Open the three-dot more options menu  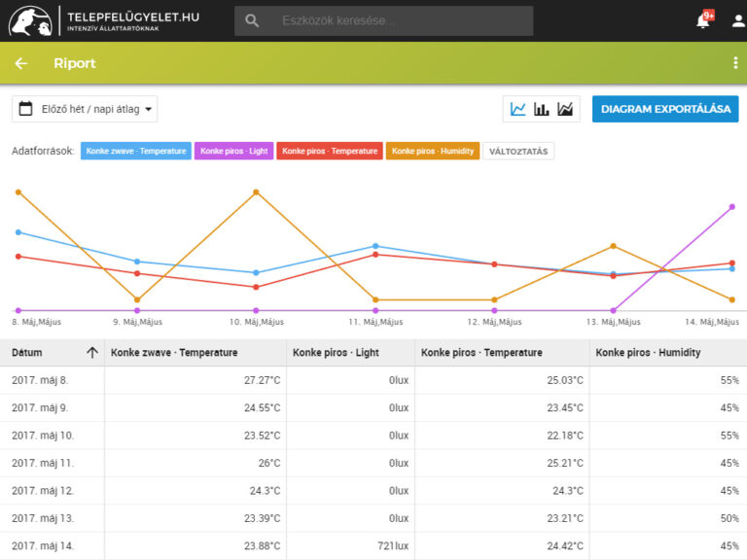(x=735, y=63)
